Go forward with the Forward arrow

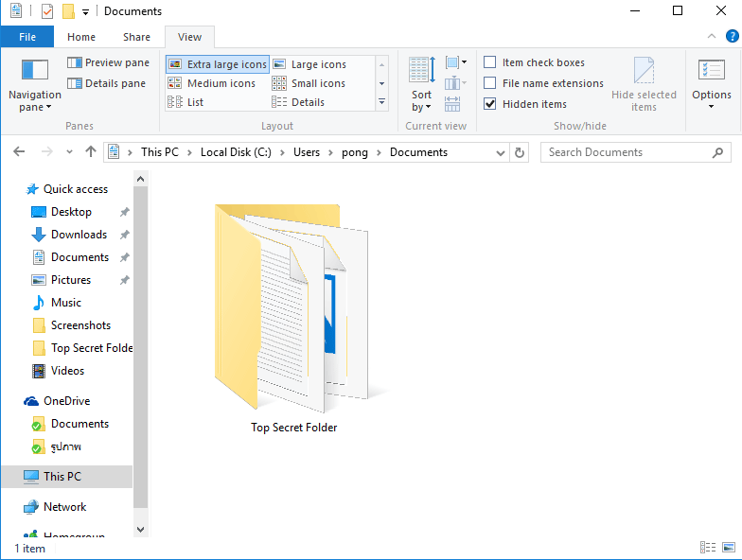click(x=47, y=151)
